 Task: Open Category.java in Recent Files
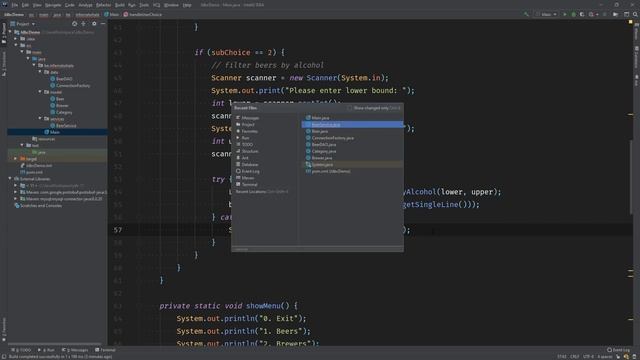321,151
